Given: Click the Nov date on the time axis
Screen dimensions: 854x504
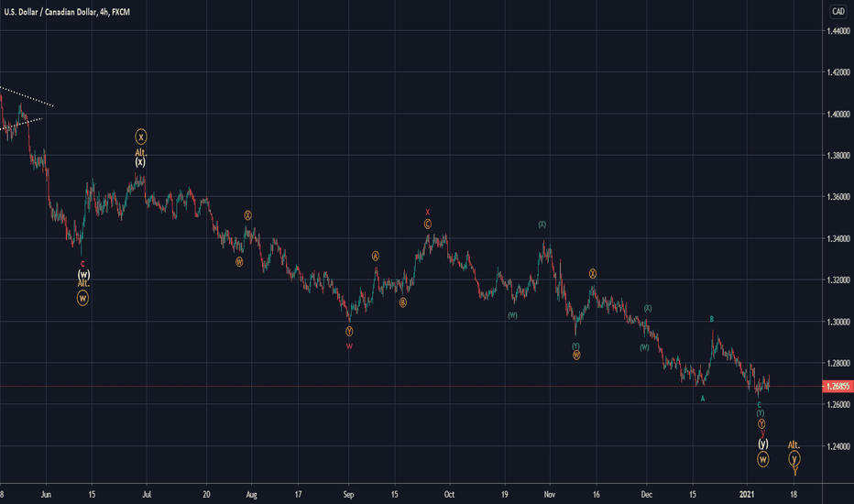Looking at the screenshot, I should (x=550, y=495).
